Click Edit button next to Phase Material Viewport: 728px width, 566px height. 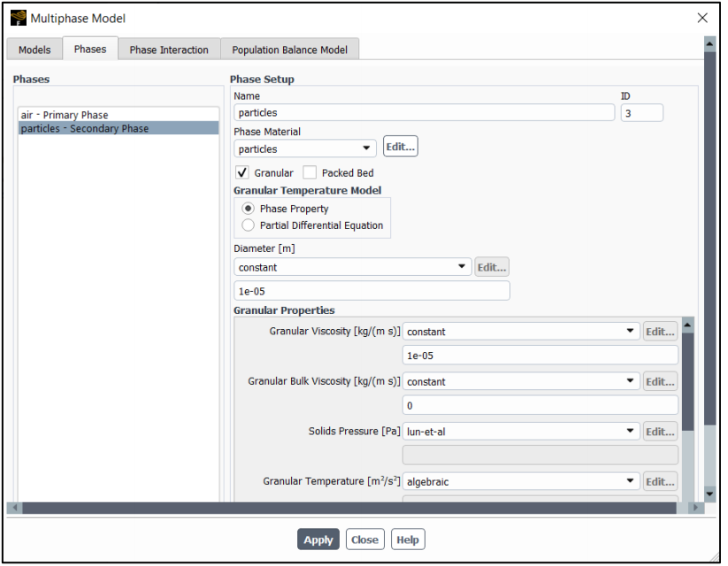tap(400, 146)
